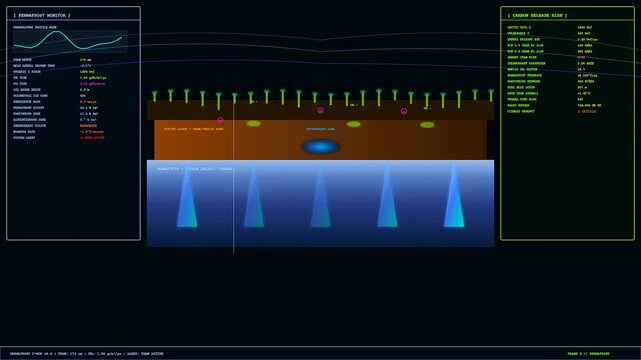
Task: Click the red Climate Urgency Critical value
Action: coord(587,111)
